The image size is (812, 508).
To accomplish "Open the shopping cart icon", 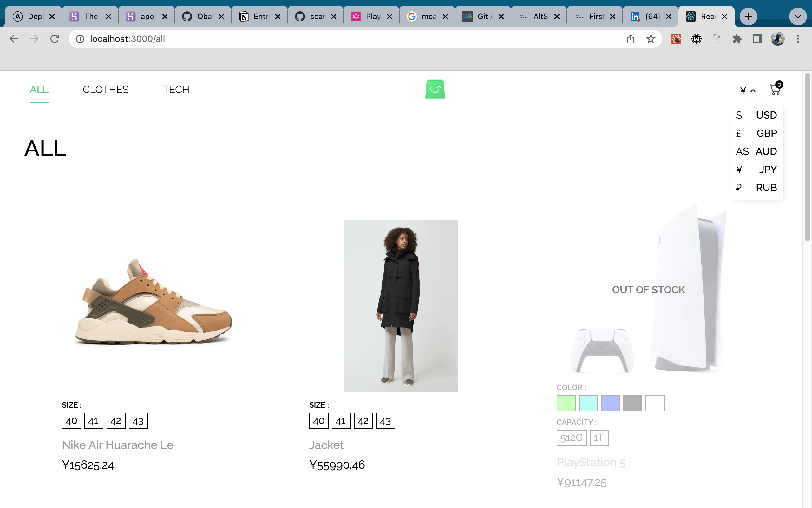I will [x=776, y=89].
